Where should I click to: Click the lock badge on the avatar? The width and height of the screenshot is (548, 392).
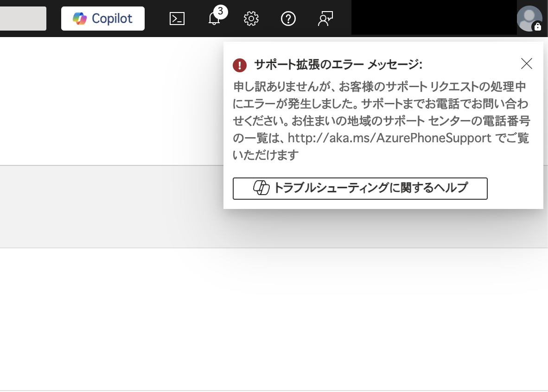[537, 27]
